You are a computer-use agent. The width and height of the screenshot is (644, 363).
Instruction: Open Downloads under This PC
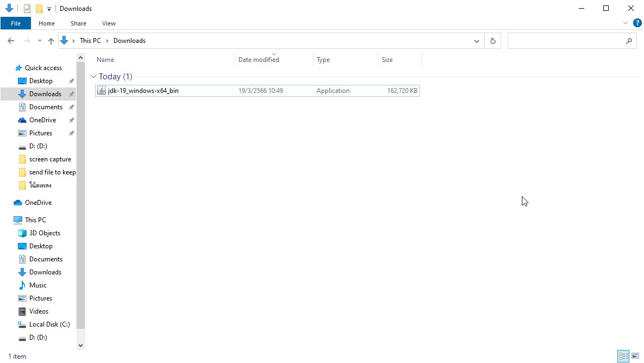pos(45,272)
